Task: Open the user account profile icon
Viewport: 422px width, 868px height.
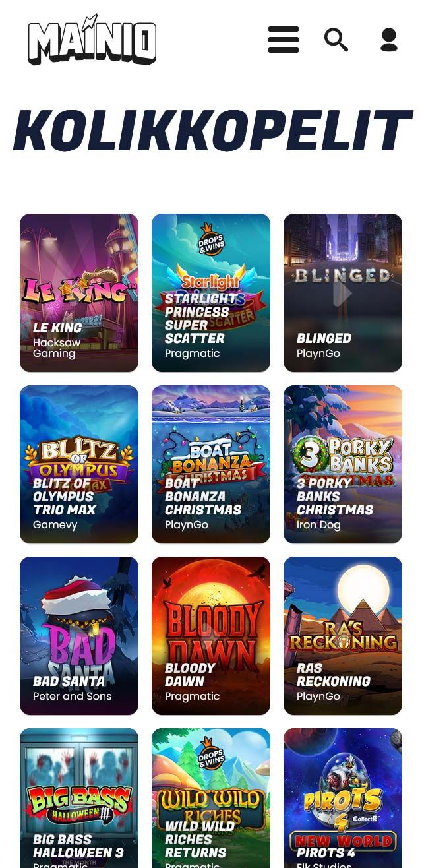Action: pos(389,40)
